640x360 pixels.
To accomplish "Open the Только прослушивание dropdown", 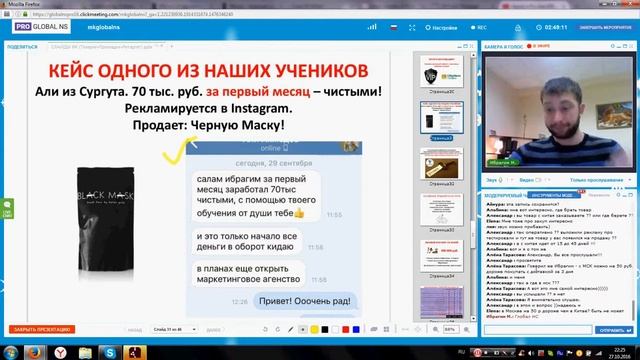I will coord(600,180).
